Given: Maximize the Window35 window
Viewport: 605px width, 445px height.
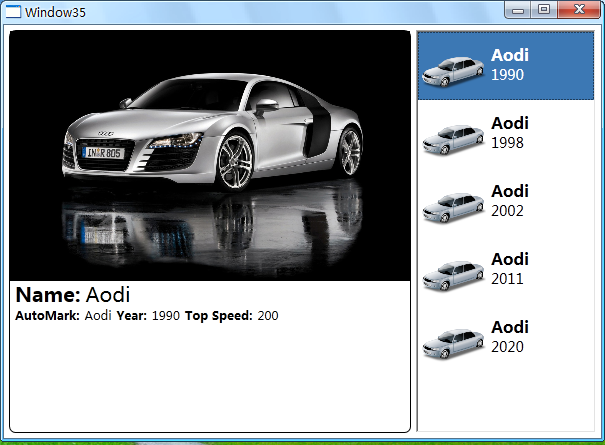Looking at the screenshot, I should (543, 10).
